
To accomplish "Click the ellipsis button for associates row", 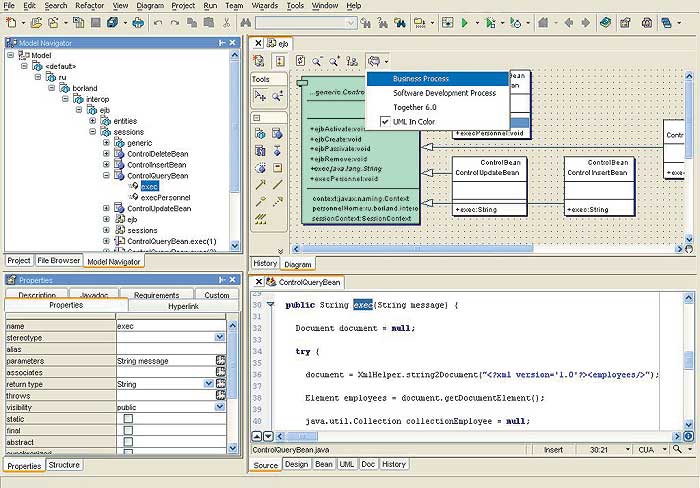I will point(221,372).
